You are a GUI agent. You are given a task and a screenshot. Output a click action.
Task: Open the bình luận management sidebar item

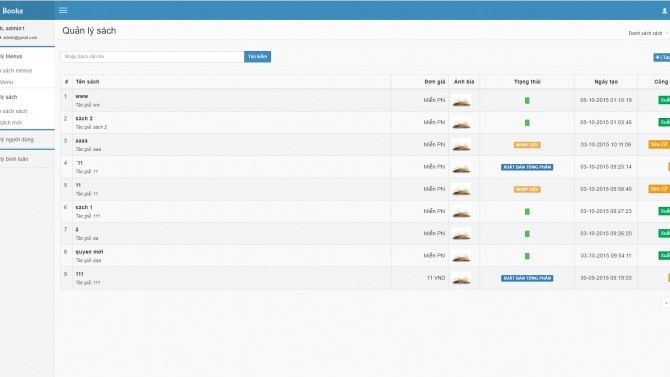[x=14, y=159]
